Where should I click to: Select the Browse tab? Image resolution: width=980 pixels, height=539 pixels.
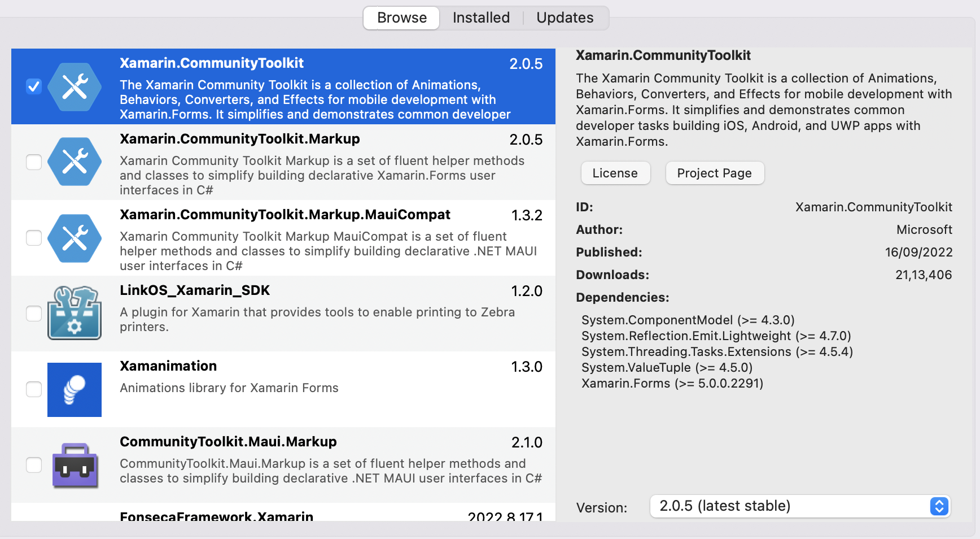pyautogui.click(x=402, y=18)
